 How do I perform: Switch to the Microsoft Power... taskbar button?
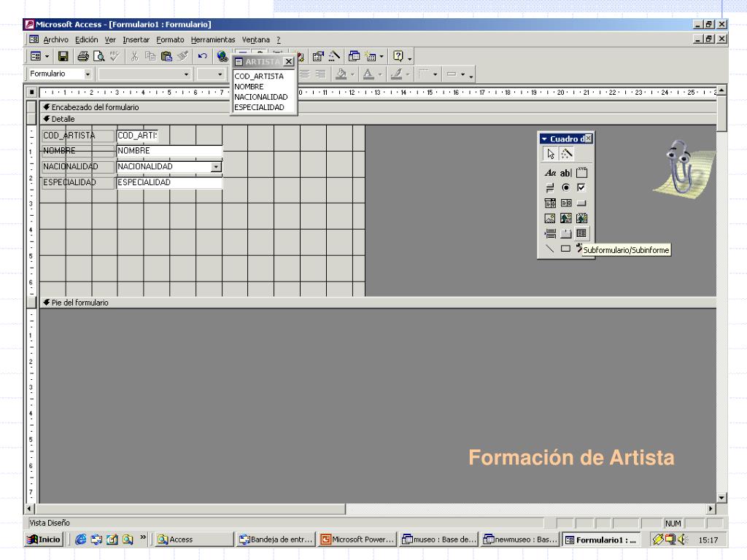tap(357, 539)
